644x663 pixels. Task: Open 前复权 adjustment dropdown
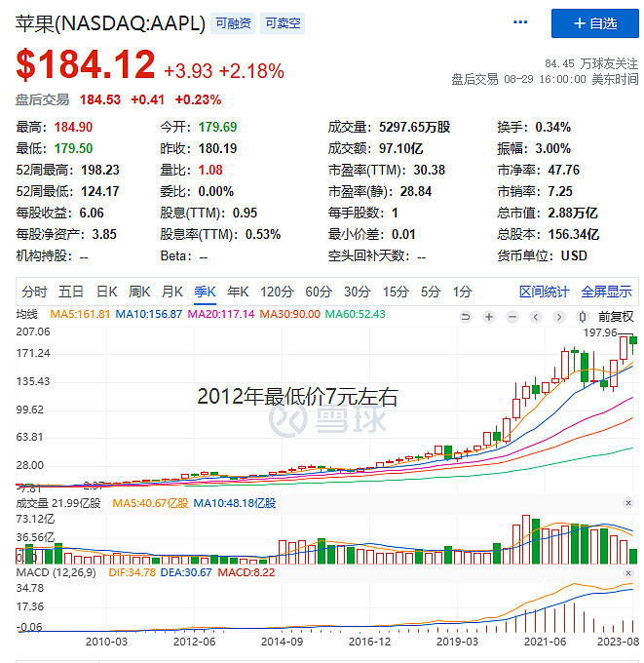coord(616,317)
